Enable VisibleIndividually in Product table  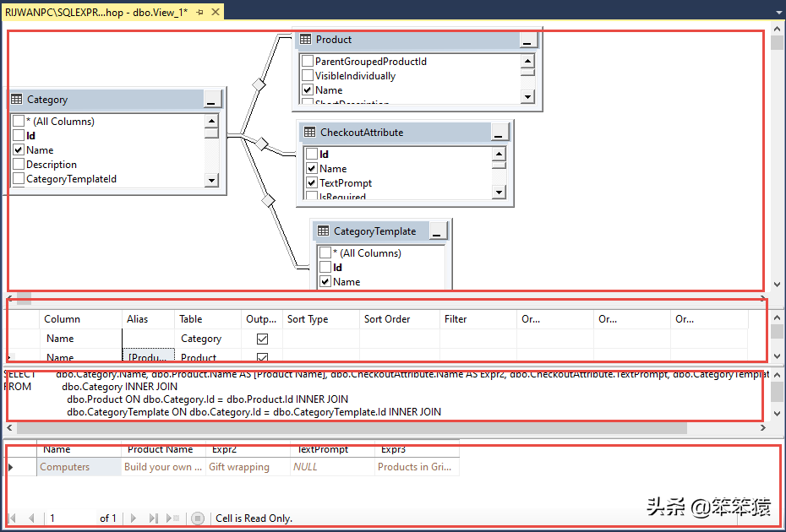[308, 76]
